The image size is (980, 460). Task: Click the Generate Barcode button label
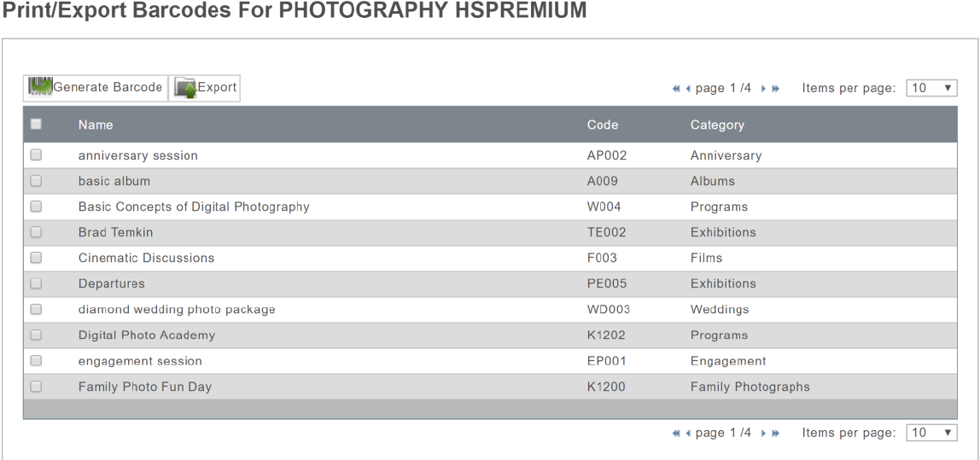[x=108, y=87]
